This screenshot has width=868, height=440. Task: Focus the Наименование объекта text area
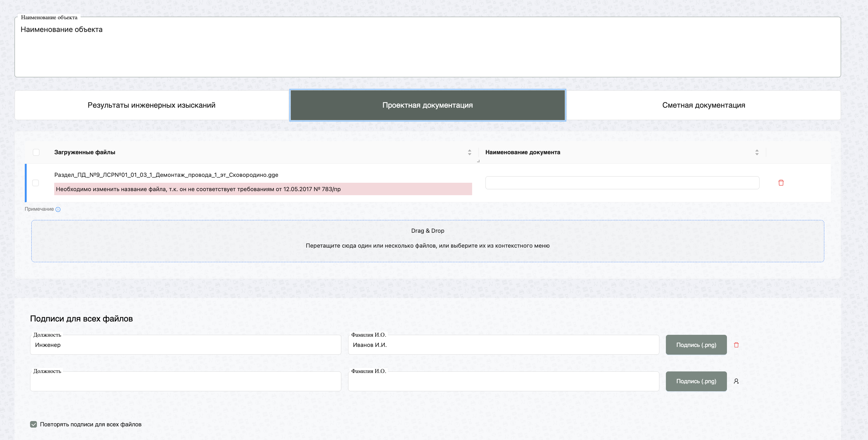pos(427,51)
